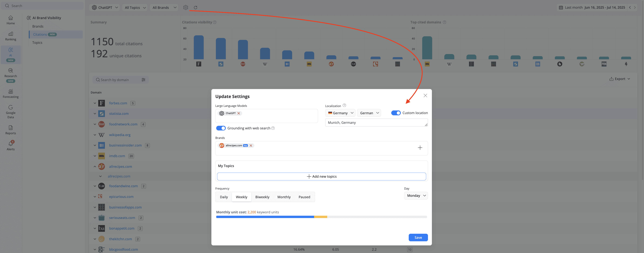
Task: Click plus icon to add a brand
Action: pyautogui.click(x=420, y=148)
